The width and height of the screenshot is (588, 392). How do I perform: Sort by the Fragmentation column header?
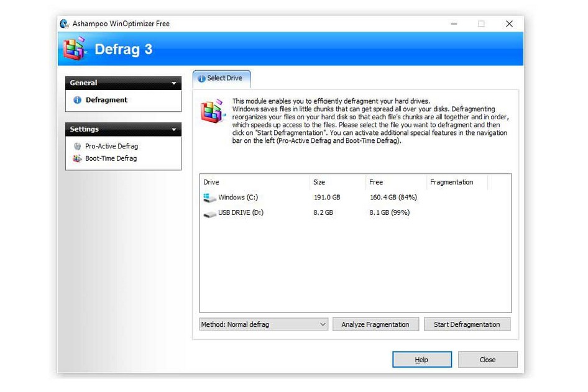[x=457, y=182]
